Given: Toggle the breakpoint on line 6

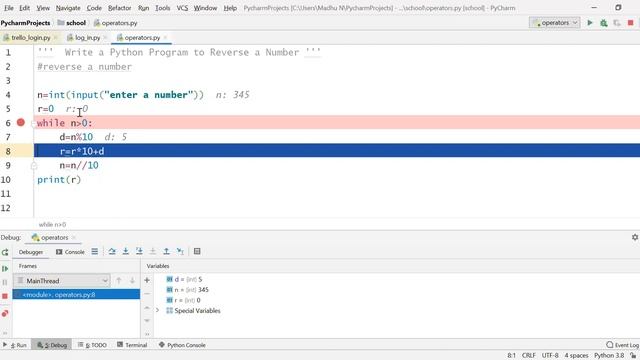Looking at the screenshot, I should point(21,122).
